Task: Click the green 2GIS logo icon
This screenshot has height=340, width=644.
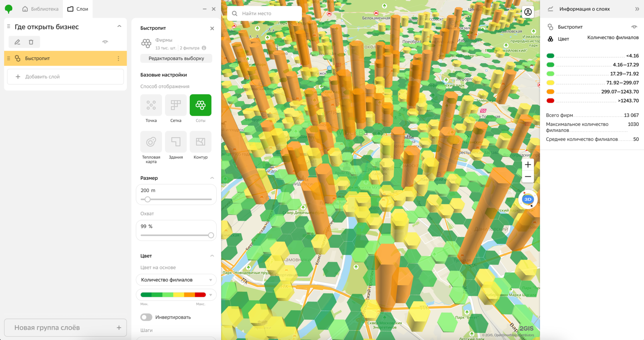Action: (8, 9)
